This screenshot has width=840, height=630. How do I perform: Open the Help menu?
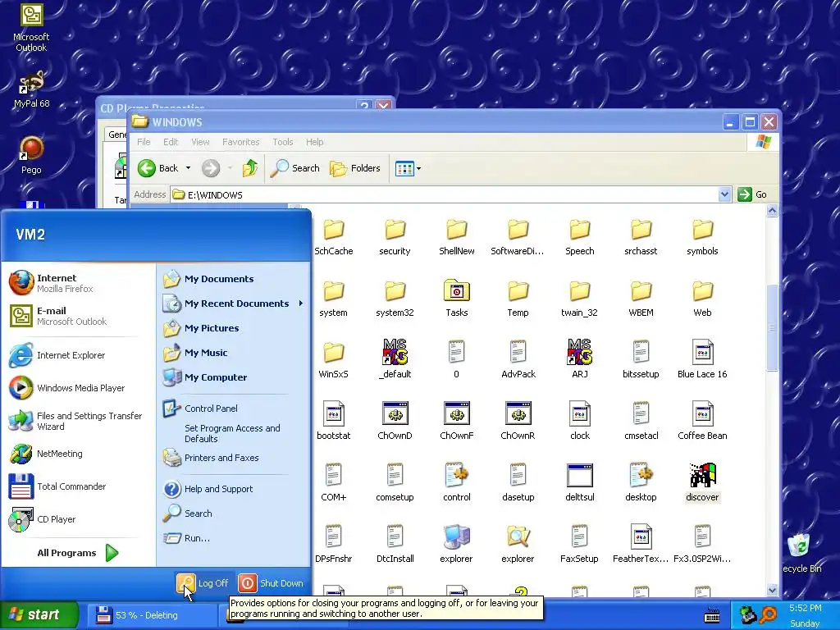click(315, 142)
